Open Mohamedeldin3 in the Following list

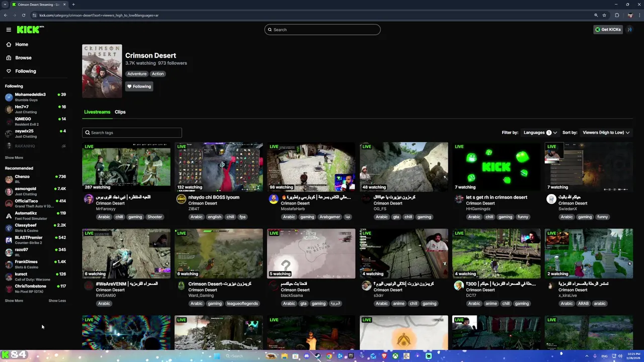point(35,97)
